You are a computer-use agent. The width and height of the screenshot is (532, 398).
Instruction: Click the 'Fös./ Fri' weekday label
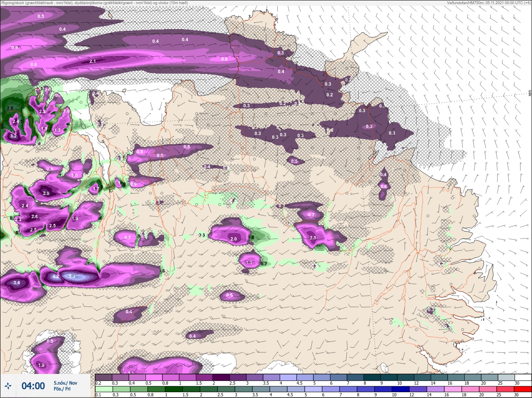point(62,389)
